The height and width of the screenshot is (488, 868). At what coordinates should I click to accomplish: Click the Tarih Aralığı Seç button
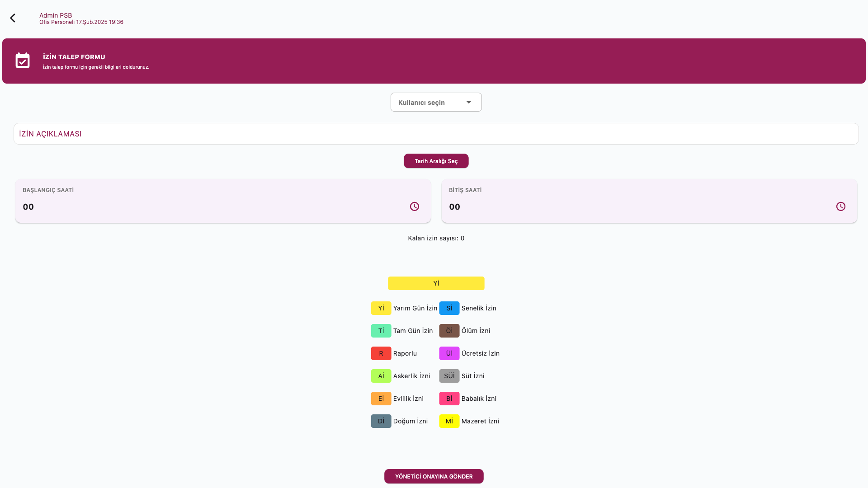point(436,161)
